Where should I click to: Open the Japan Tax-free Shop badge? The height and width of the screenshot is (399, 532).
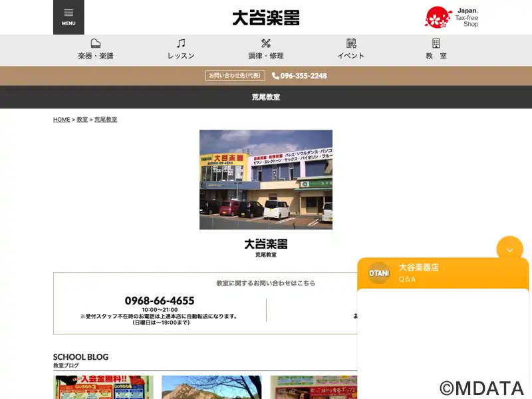click(452, 17)
